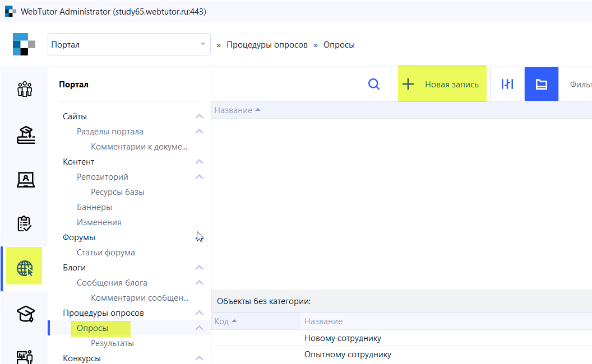This screenshot has height=364, width=592.
Task: Click Опросы in the breadcrumb trail
Action: (x=339, y=44)
